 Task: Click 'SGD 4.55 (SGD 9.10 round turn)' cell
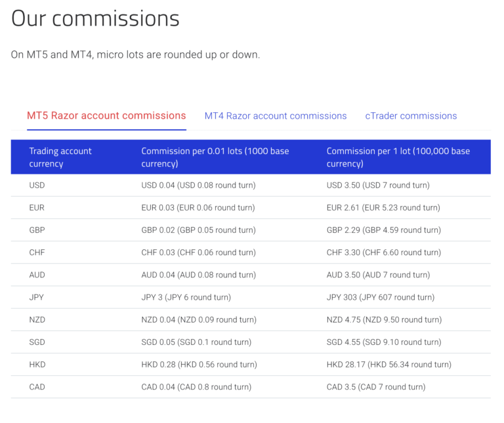click(384, 342)
